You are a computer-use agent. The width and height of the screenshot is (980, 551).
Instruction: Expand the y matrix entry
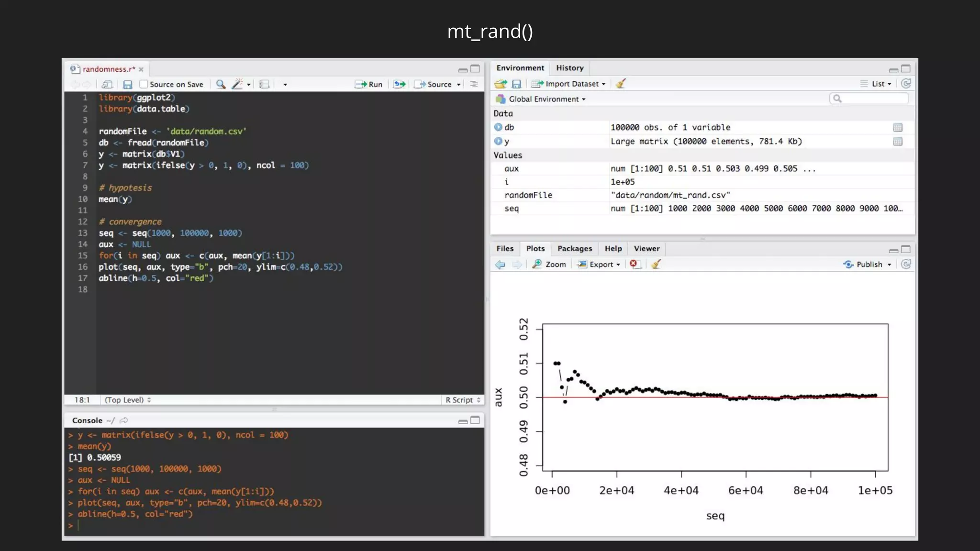pos(498,141)
